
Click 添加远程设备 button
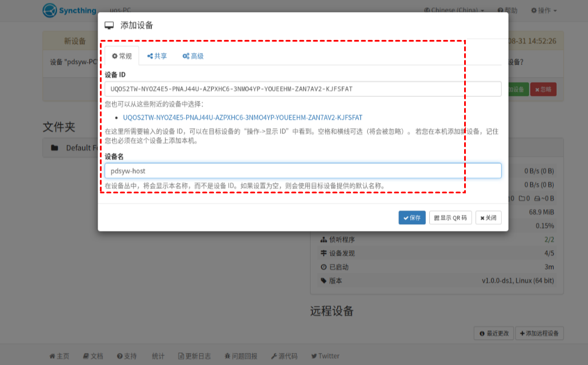coord(539,333)
